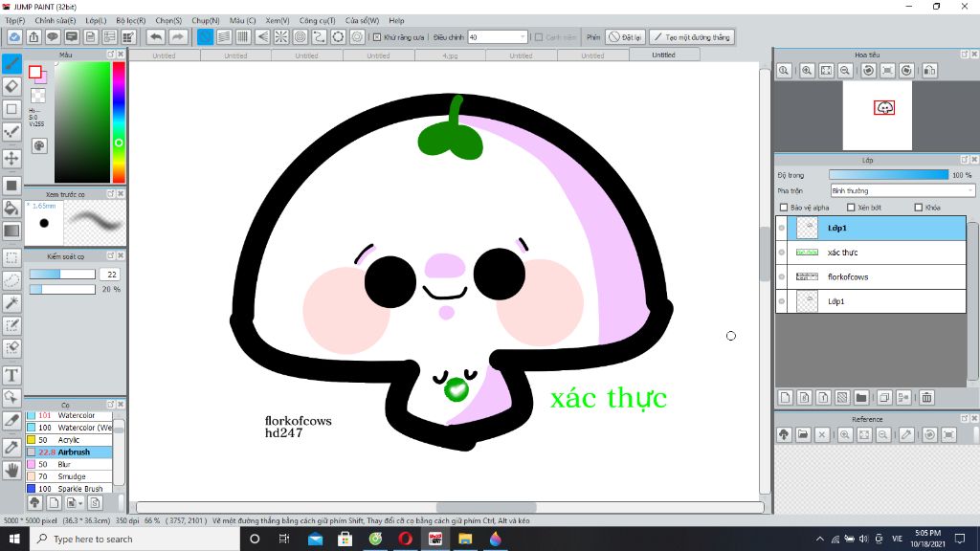Click Tạo một đường thẳng button

pos(691,37)
